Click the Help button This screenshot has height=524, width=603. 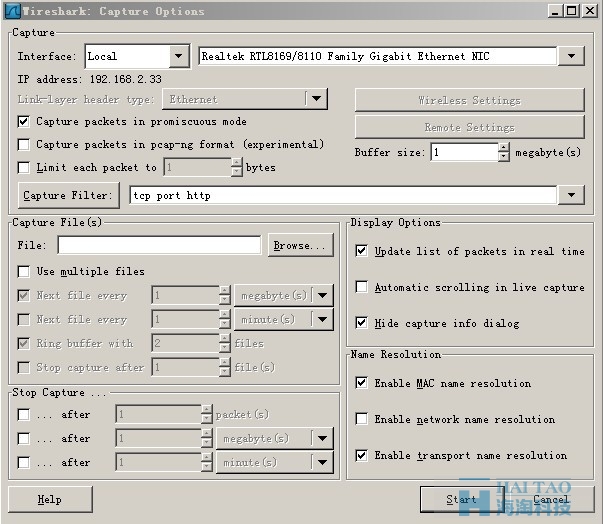click(50, 499)
